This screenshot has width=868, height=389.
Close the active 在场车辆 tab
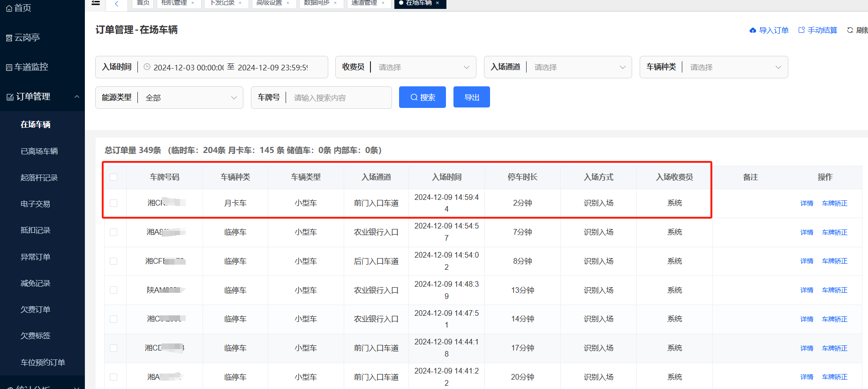[x=438, y=3]
